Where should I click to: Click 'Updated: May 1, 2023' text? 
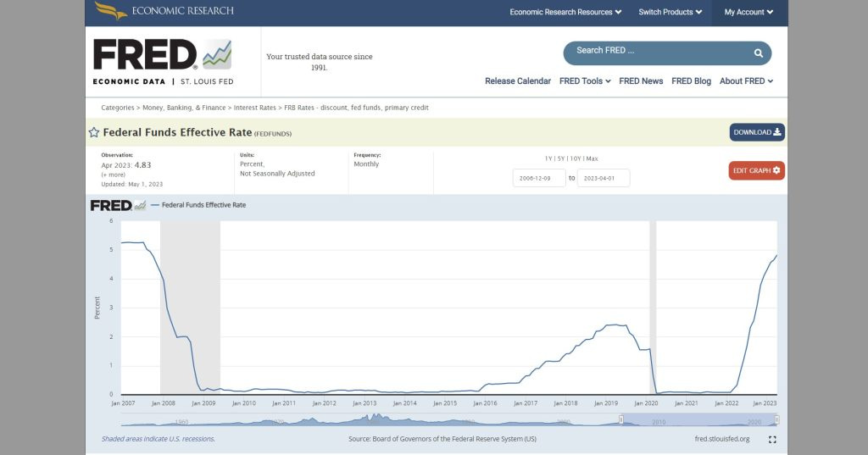point(131,185)
